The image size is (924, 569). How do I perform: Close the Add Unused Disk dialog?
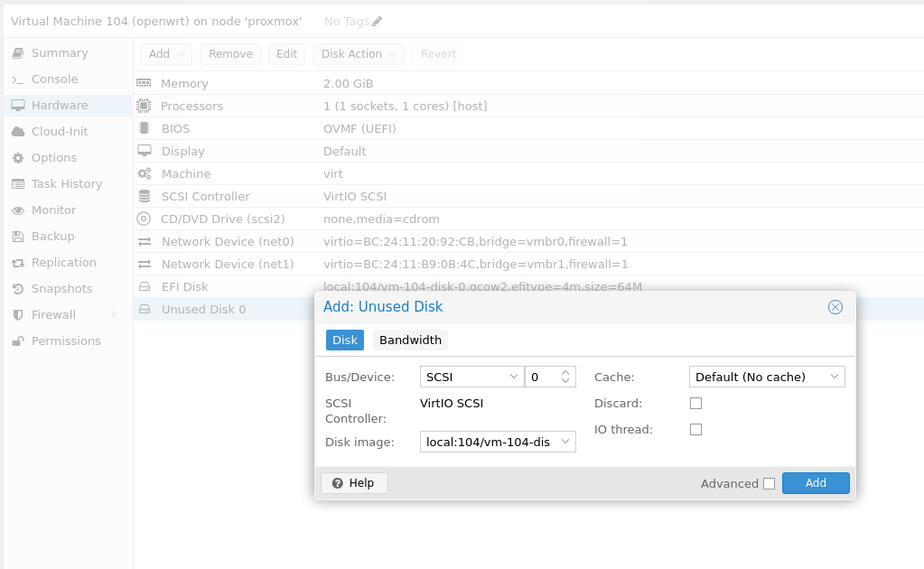(x=835, y=307)
